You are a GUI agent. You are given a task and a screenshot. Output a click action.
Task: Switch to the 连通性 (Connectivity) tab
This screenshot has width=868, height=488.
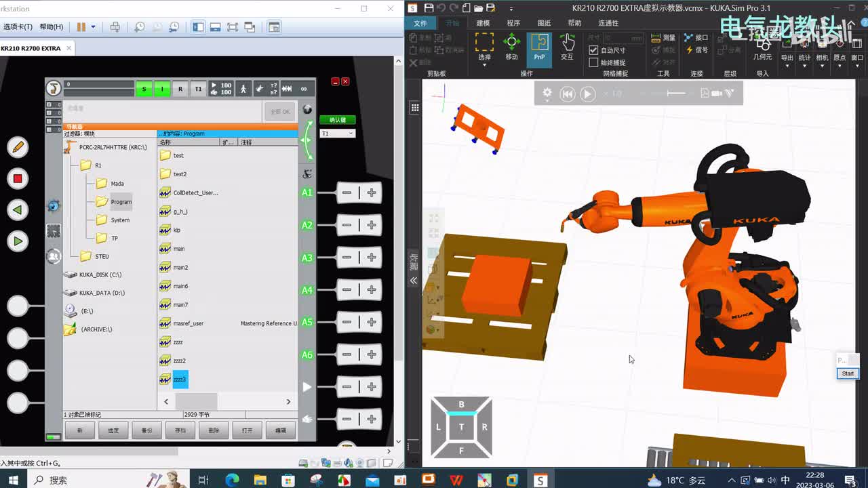click(608, 23)
